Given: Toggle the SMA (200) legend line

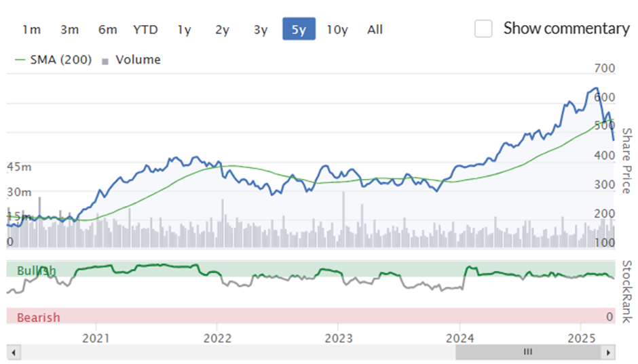Looking at the screenshot, I should coord(54,60).
